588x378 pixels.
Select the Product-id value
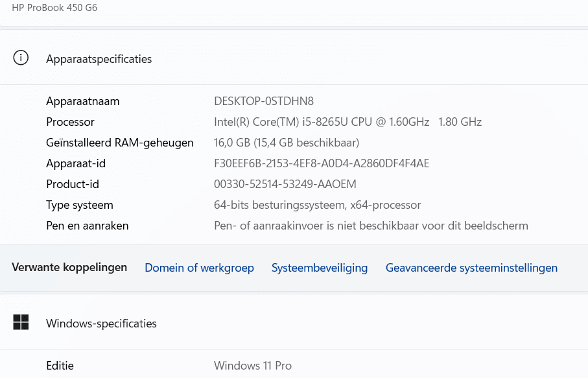[285, 183]
